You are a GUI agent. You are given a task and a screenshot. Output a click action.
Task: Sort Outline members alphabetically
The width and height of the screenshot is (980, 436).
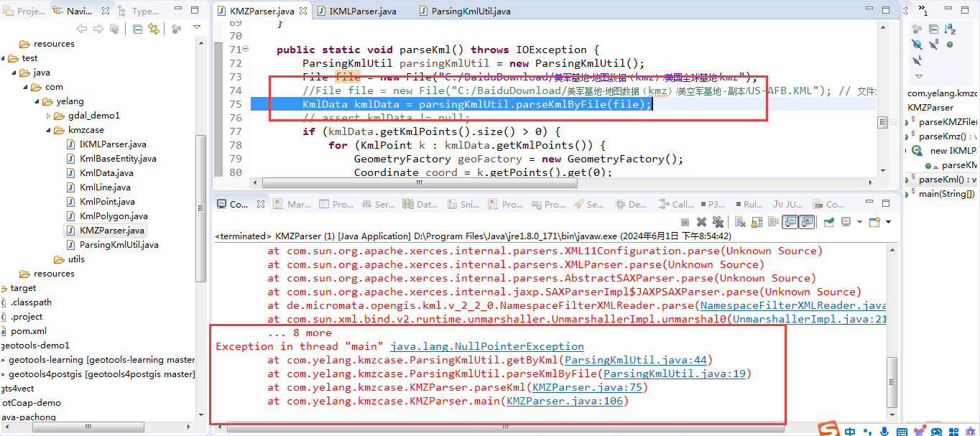tap(950, 29)
